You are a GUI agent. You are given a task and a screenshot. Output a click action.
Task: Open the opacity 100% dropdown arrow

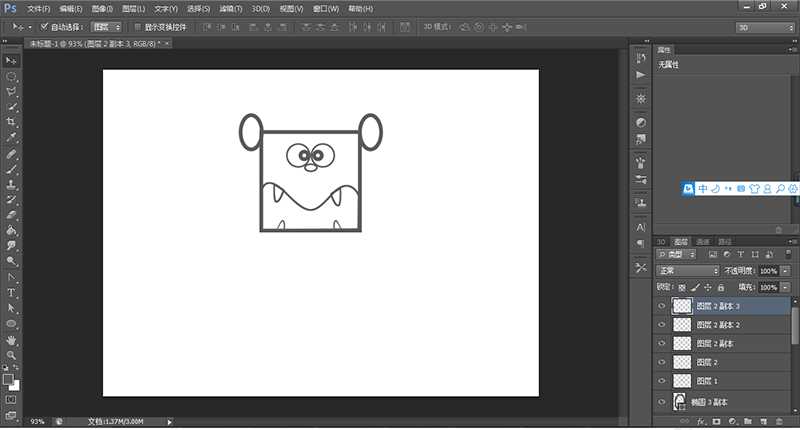pos(783,271)
